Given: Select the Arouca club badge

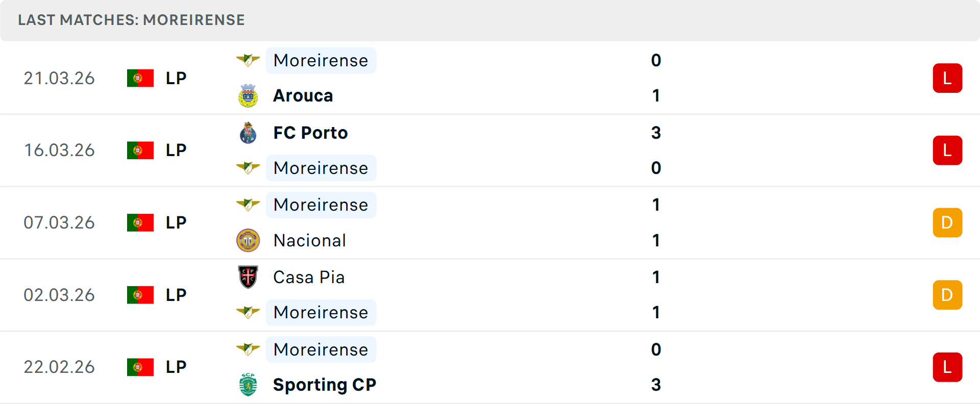Looking at the screenshot, I should coord(248,95).
